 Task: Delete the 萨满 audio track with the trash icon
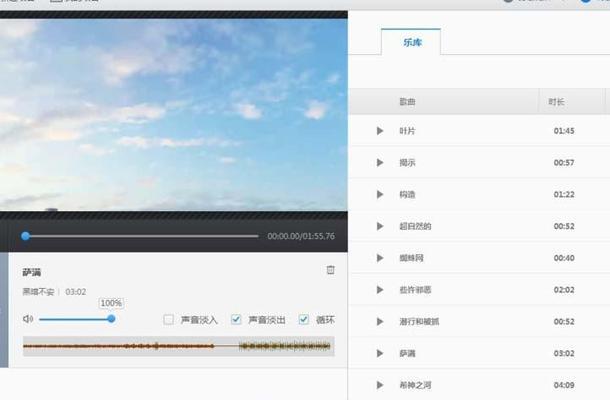click(330, 270)
